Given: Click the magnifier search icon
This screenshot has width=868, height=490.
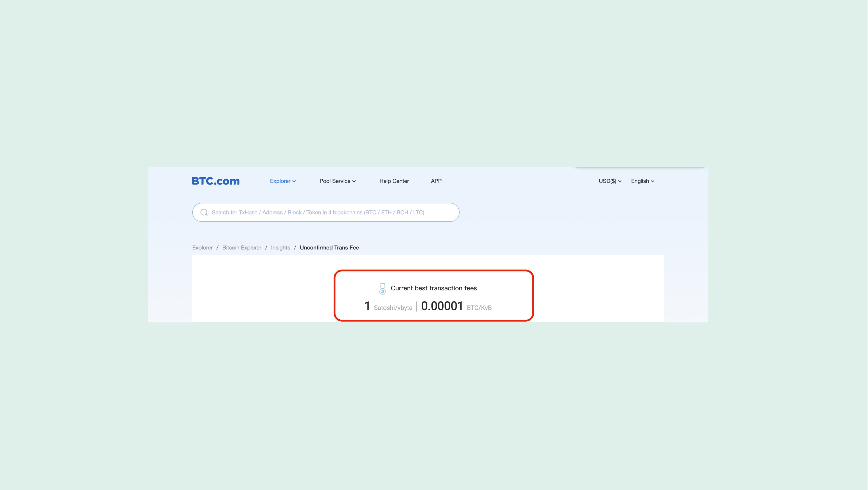Looking at the screenshot, I should 204,212.
